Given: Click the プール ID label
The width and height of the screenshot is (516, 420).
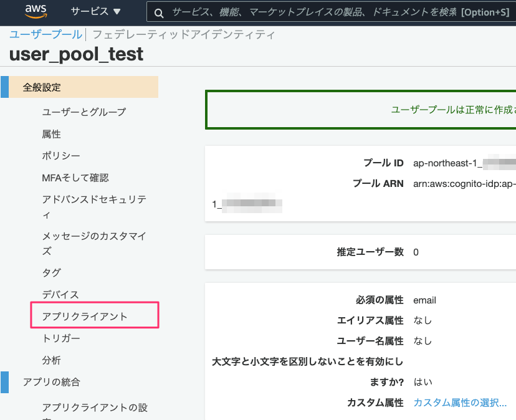Looking at the screenshot, I should [383, 163].
